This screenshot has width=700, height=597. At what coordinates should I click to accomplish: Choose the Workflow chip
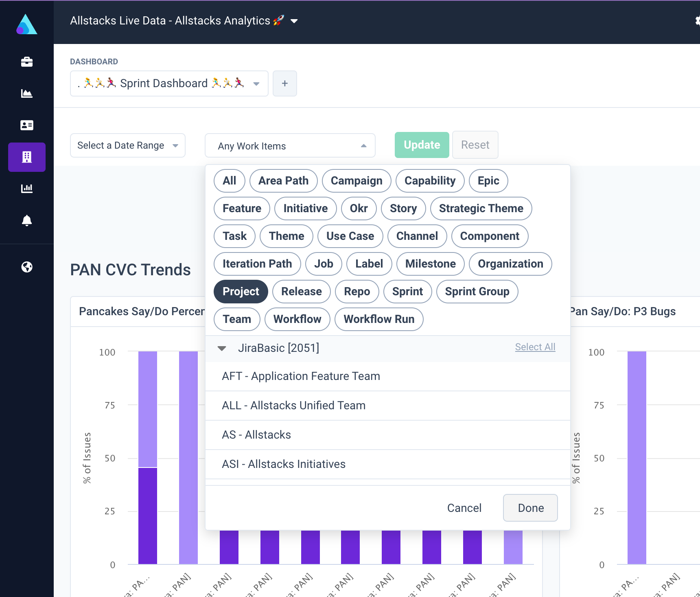pyautogui.click(x=297, y=319)
